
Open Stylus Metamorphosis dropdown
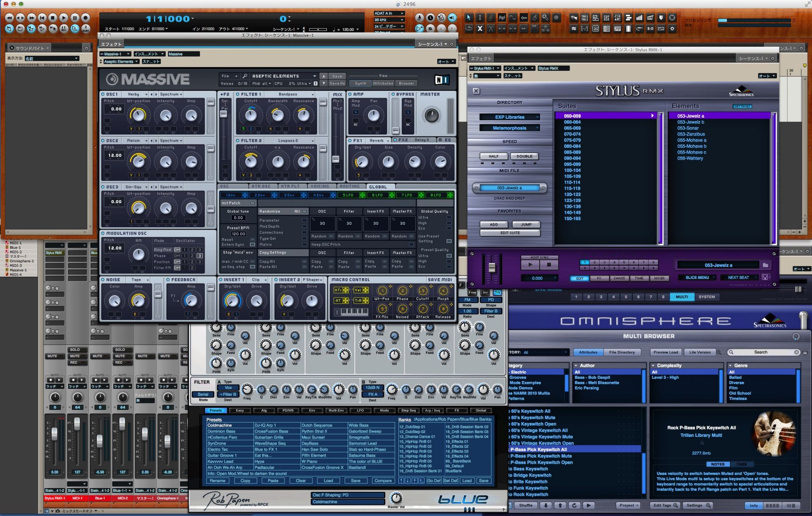(510, 128)
